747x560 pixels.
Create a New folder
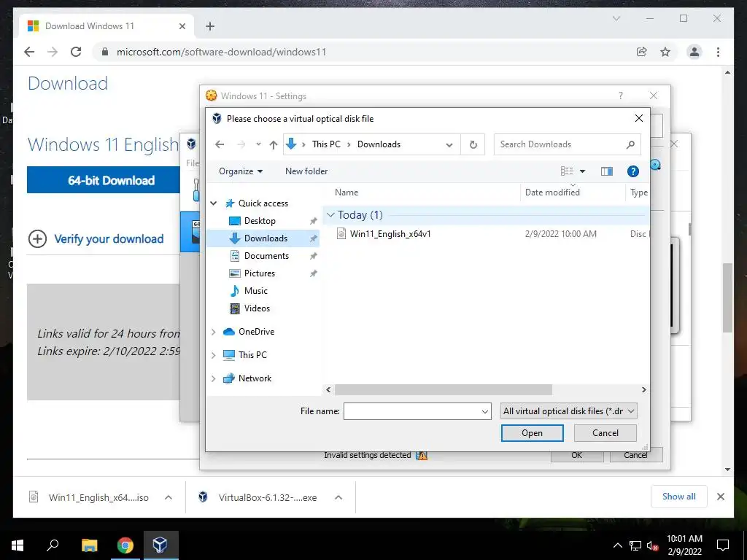[306, 171]
